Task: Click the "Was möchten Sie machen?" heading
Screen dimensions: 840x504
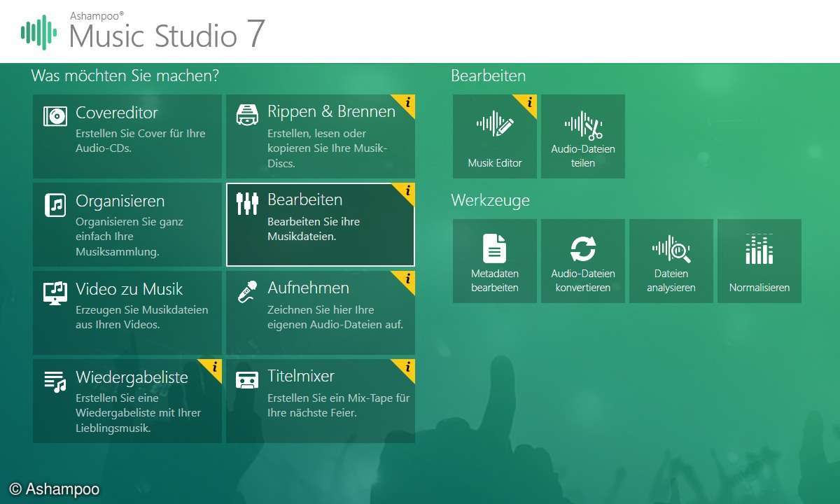Action: [125, 76]
